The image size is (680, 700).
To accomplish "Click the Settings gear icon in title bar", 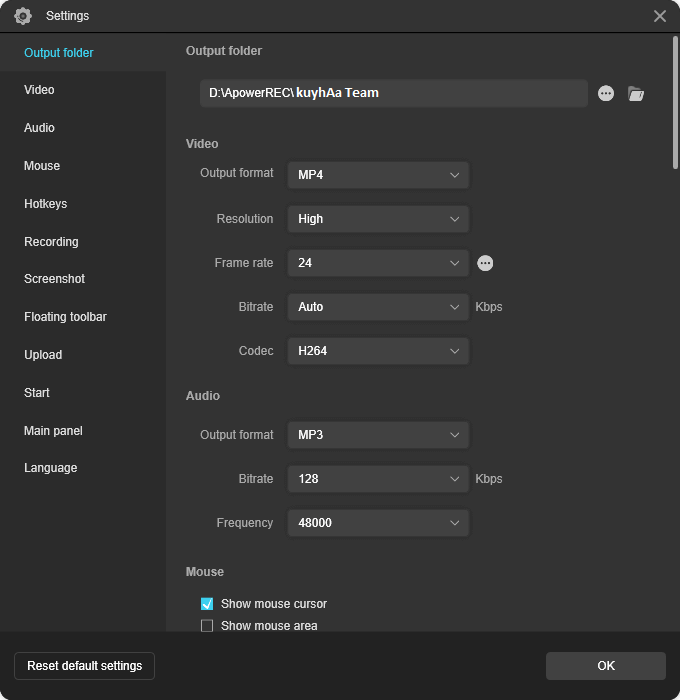I will click(x=23, y=16).
